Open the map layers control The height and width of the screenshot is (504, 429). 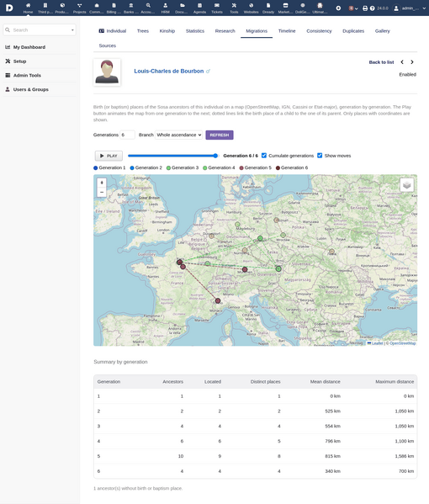pyautogui.click(x=407, y=185)
